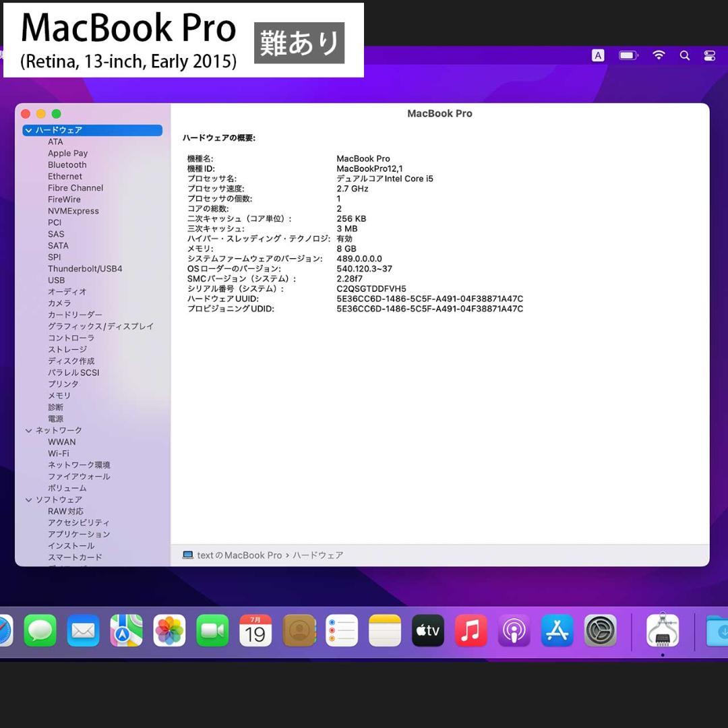Select SAS in the sidebar
This screenshot has height=728, width=728.
coord(56,234)
